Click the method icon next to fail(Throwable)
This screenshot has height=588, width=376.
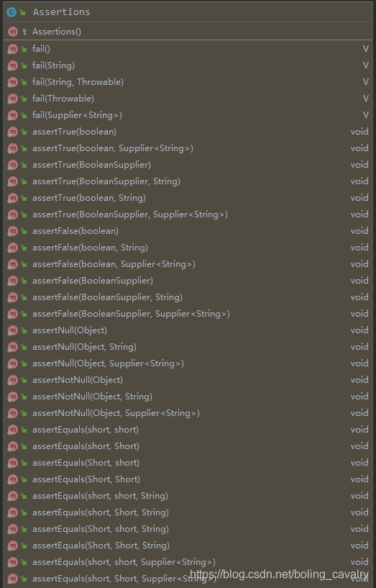pyautogui.click(x=13, y=99)
